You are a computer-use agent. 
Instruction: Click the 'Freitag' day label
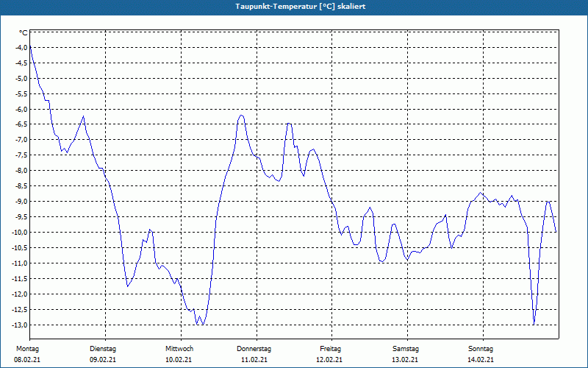coord(330,349)
